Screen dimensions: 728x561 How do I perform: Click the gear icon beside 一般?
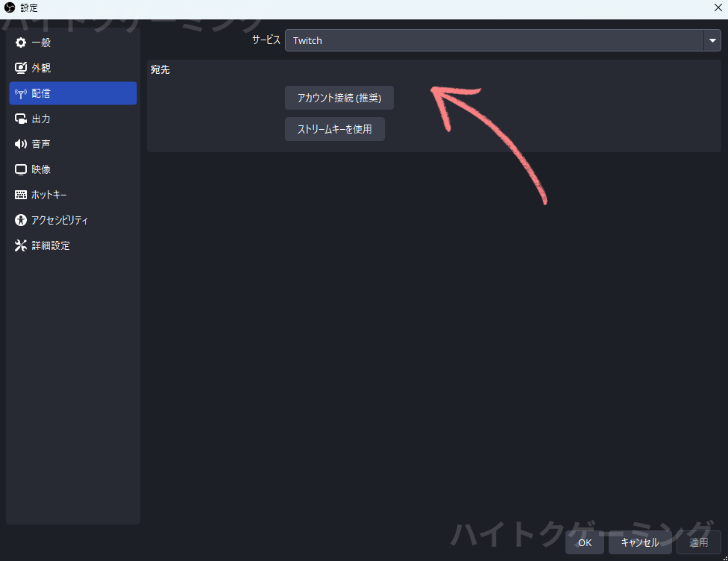pos(20,43)
